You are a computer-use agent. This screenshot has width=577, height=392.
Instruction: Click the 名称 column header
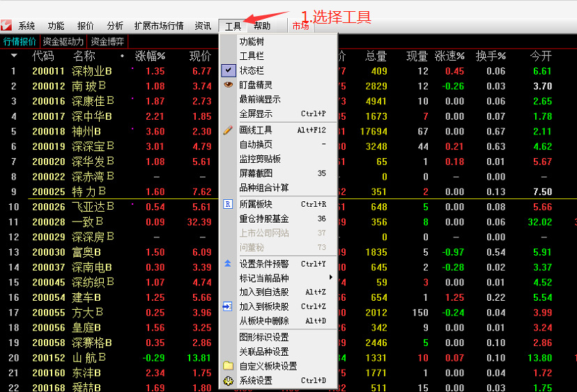coord(84,56)
